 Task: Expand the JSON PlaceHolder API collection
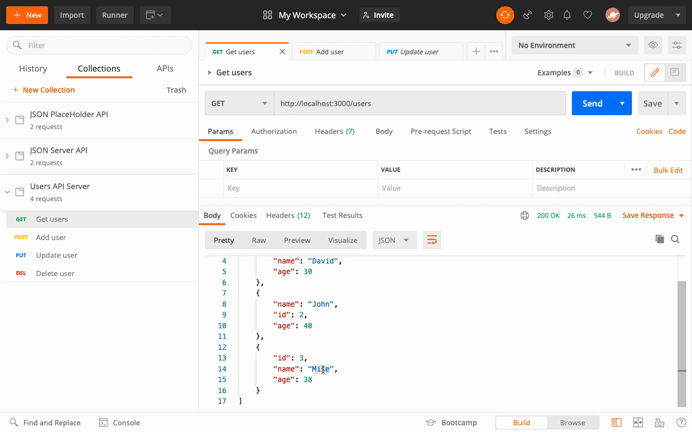7,120
